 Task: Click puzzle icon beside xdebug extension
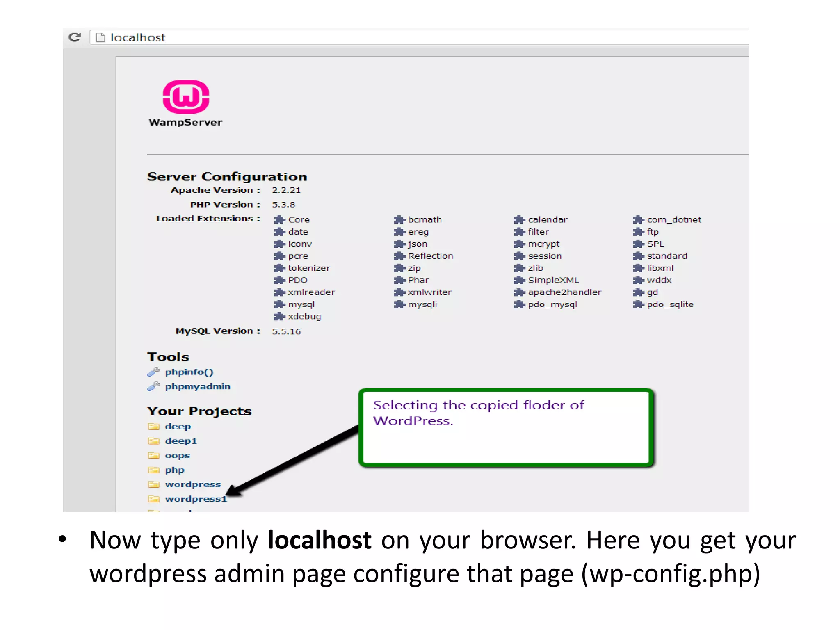(279, 317)
